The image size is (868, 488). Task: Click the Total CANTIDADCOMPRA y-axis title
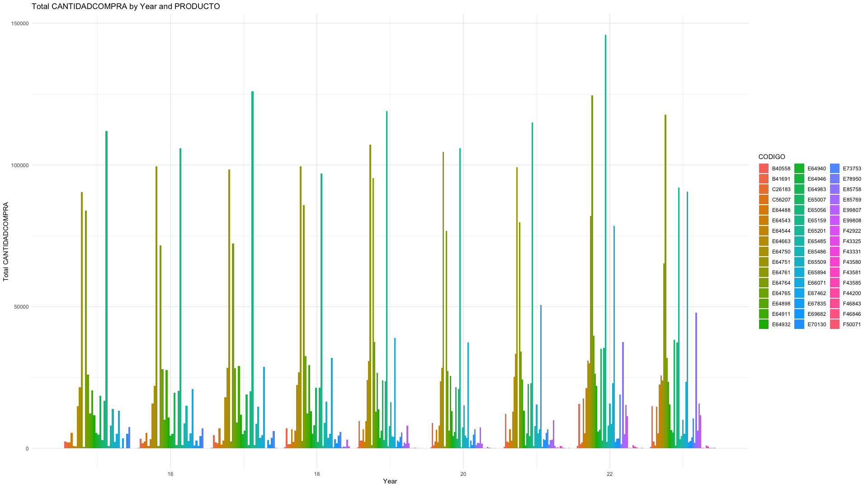click(6, 242)
